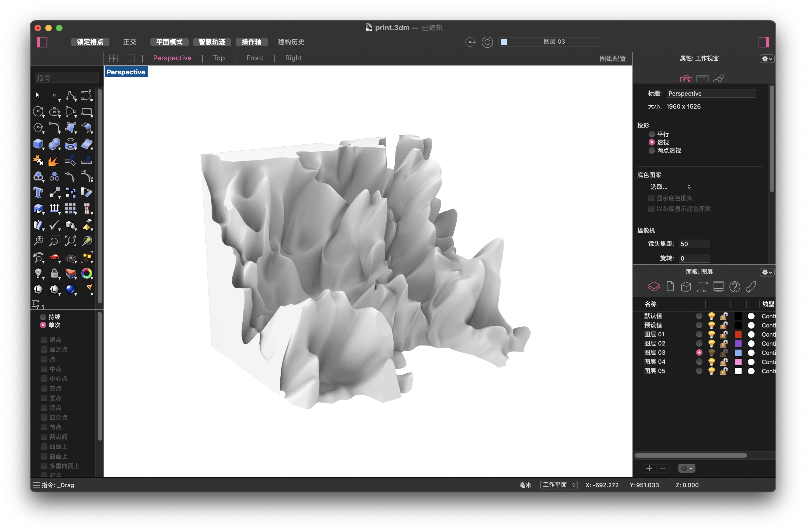Screen dimensions: 806x532
Task: Select the Perspective viewport tab
Action: 172,58
